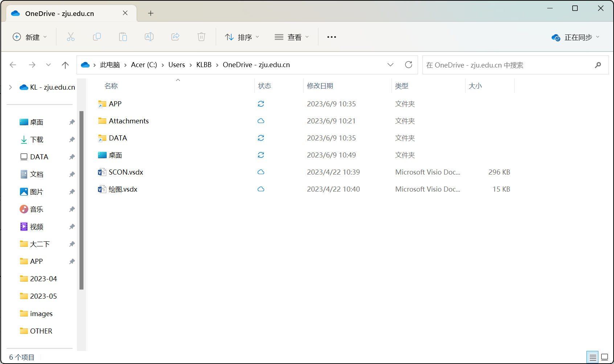Click the OneDrive cloud icon in address bar
The height and width of the screenshot is (364, 614).
(x=85, y=65)
